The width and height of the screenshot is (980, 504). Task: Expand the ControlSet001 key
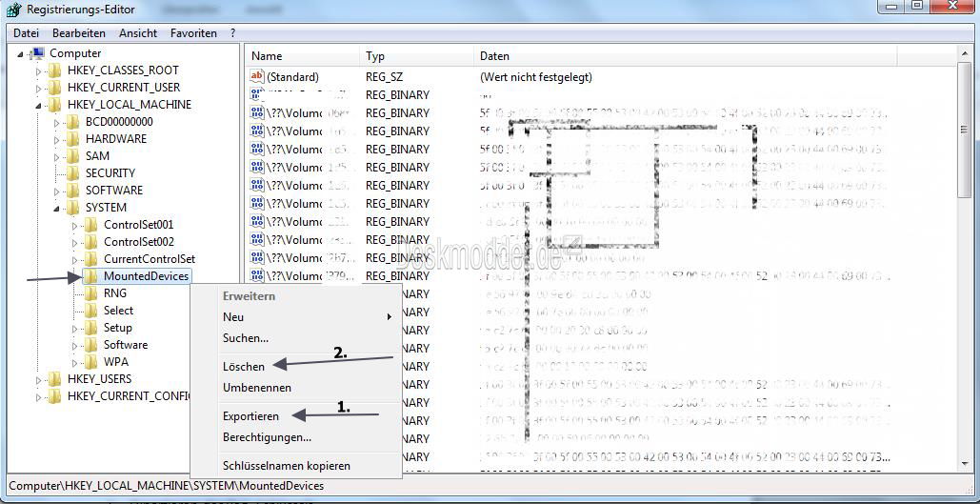(75, 225)
